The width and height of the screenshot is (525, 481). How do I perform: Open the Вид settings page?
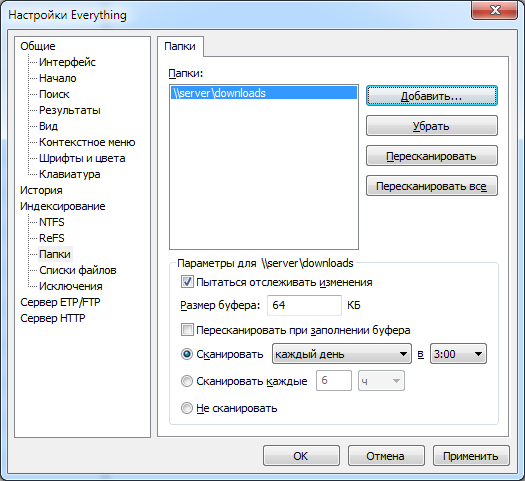pyautogui.click(x=49, y=126)
